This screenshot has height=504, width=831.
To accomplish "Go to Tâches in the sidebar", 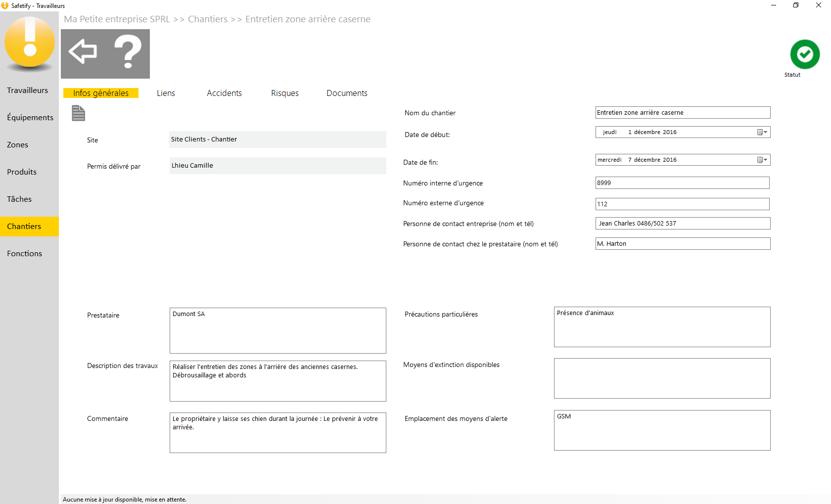I will pyautogui.click(x=29, y=199).
